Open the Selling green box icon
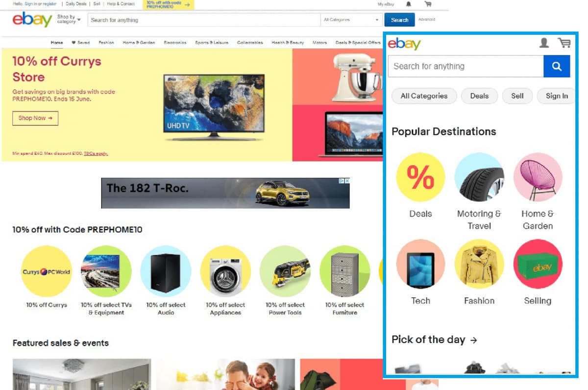This screenshot has height=390, width=588. pyautogui.click(x=538, y=264)
